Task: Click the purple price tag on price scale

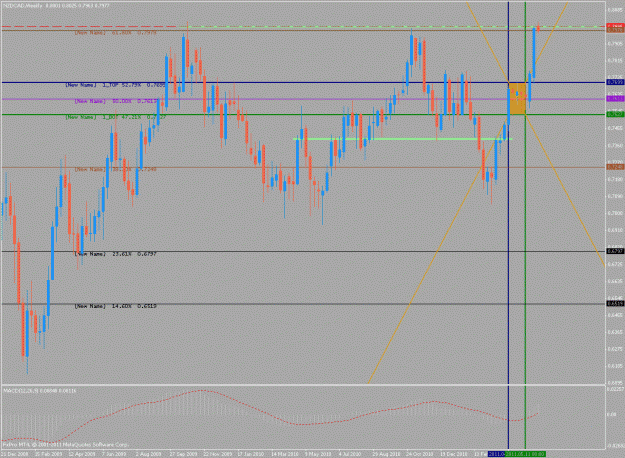Action: [x=615, y=98]
